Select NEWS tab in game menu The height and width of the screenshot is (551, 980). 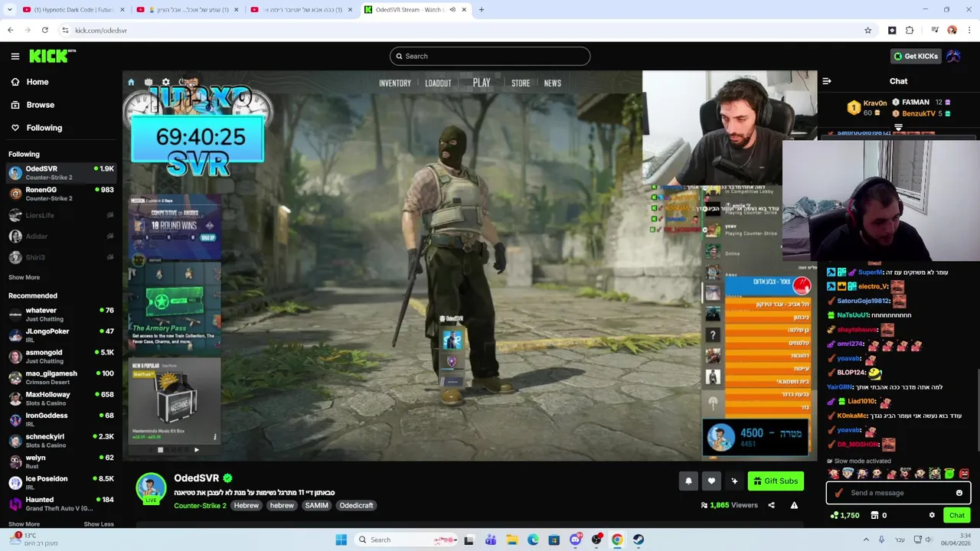click(x=552, y=83)
